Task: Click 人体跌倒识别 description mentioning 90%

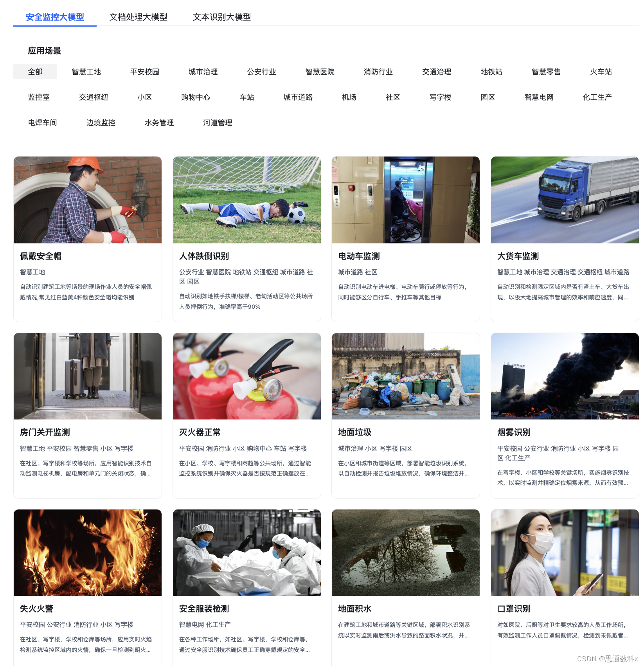Action: click(246, 301)
